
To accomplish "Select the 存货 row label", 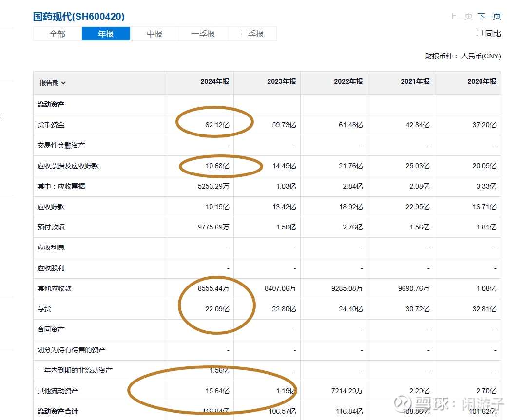I will click(x=44, y=309).
